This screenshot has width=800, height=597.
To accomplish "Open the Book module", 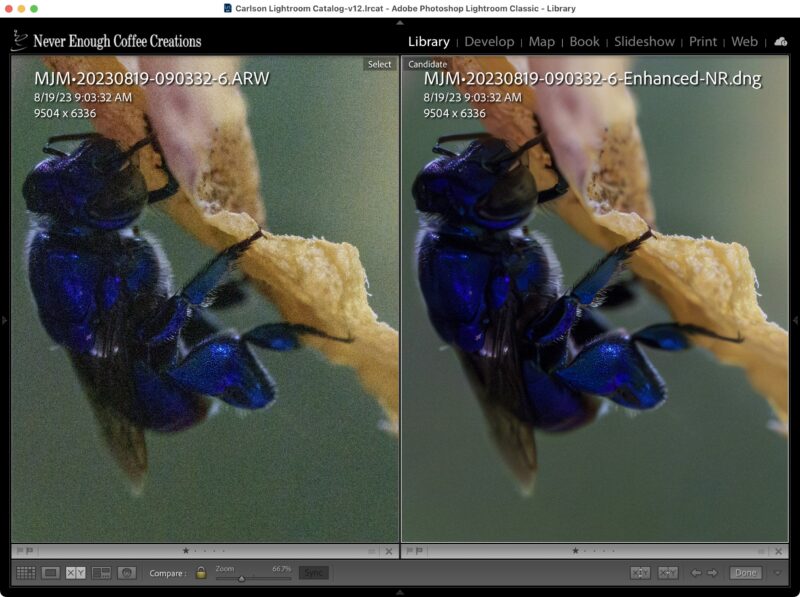I will click(x=584, y=41).
